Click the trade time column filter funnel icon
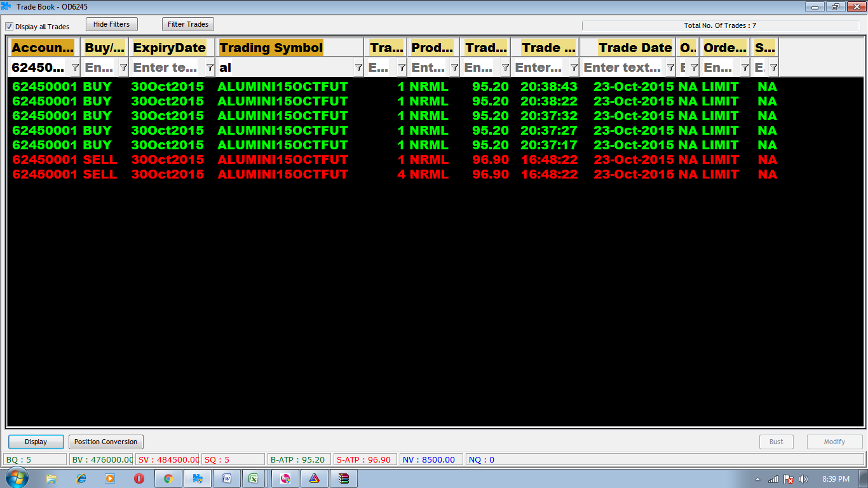Image resolution: width=868 pixels, height=488 pixels. [574, 67]
